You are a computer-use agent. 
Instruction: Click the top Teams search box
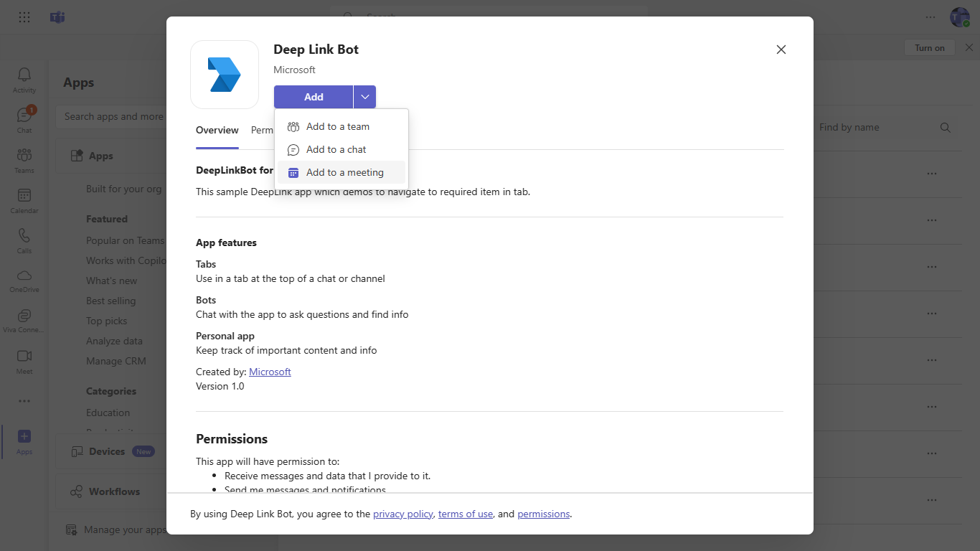point(489,12)
